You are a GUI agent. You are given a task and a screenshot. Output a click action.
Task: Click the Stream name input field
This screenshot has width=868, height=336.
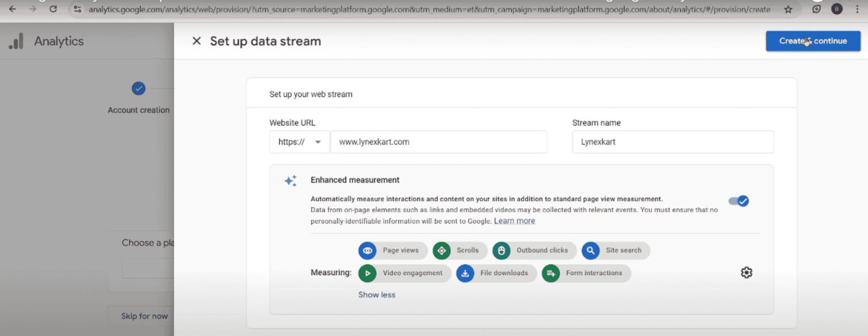(x=673, y=142)
